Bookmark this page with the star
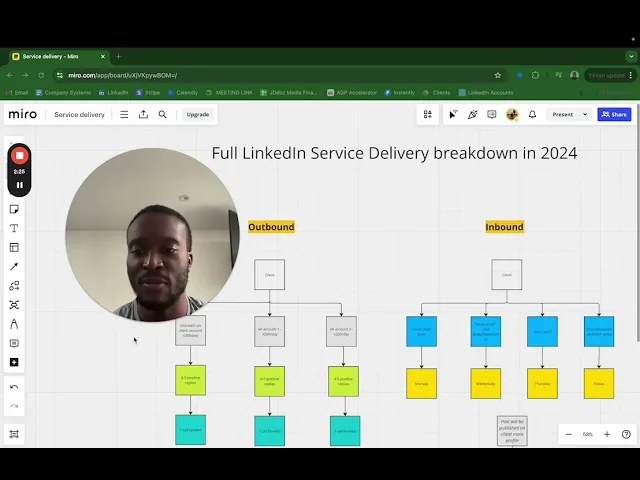The width and height of the screenshot is (640, 480). [498, 76]
